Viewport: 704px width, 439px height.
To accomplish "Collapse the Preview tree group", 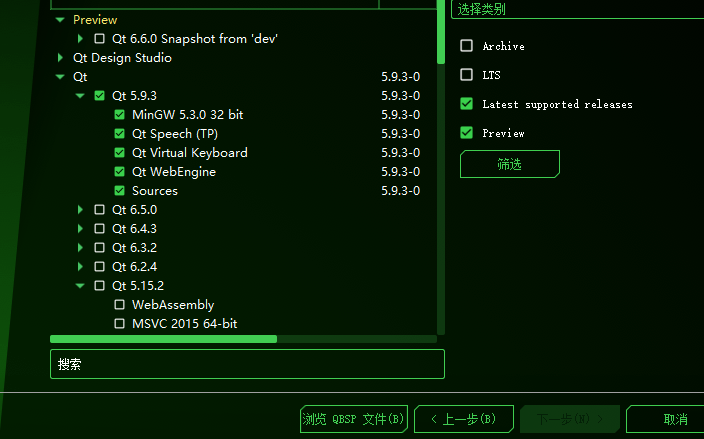I will click(x=61, y=20).
